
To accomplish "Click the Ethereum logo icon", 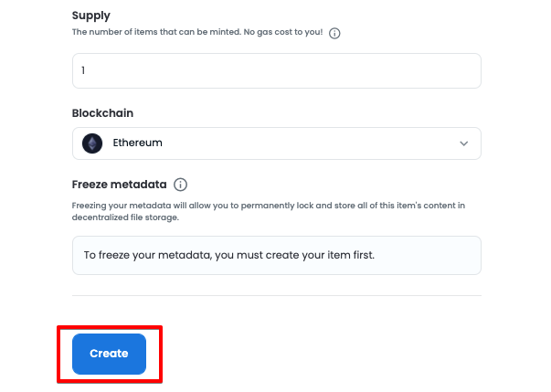I will (x=92, y=143).
